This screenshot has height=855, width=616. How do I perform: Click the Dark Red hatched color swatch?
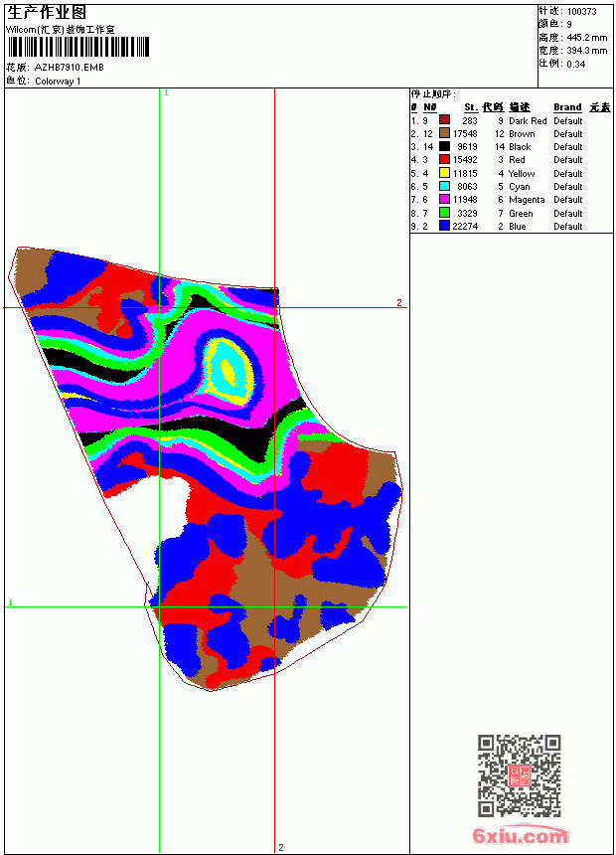445,120
